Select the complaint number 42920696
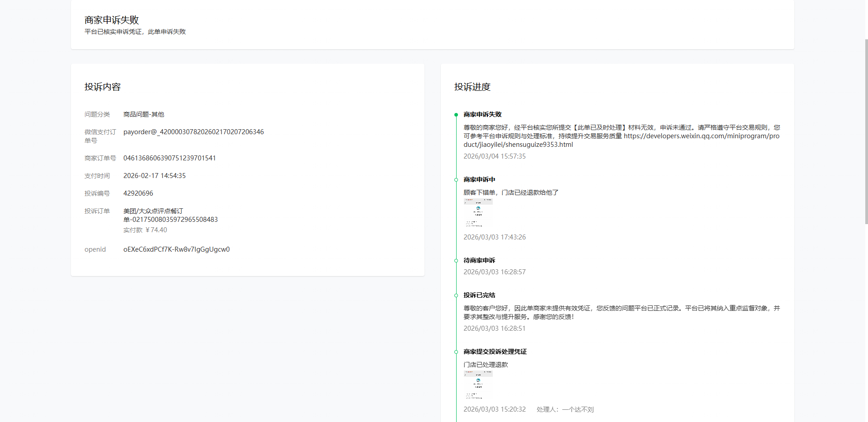Viewport: 868px width, 422px height. point(138,193)
